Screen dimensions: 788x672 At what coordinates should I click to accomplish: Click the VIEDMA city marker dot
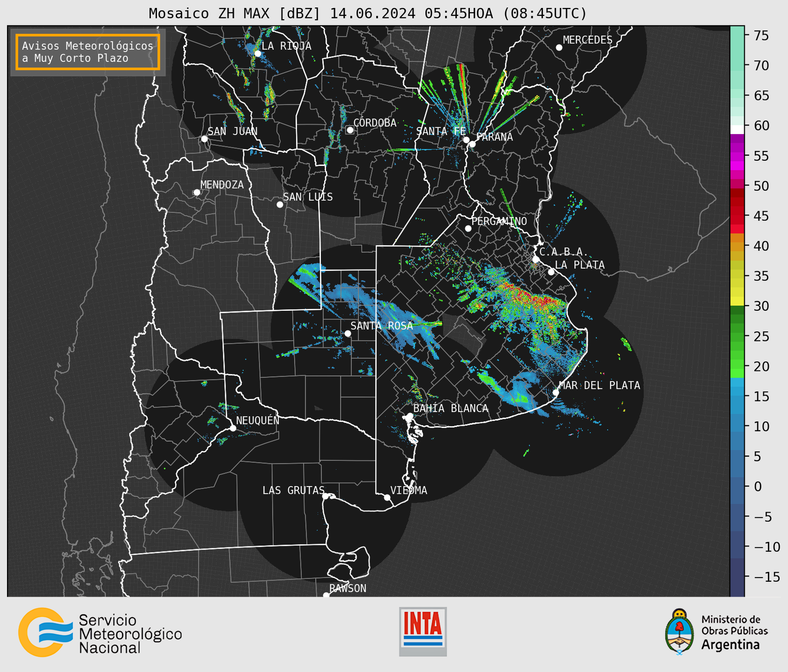[387, 497]
